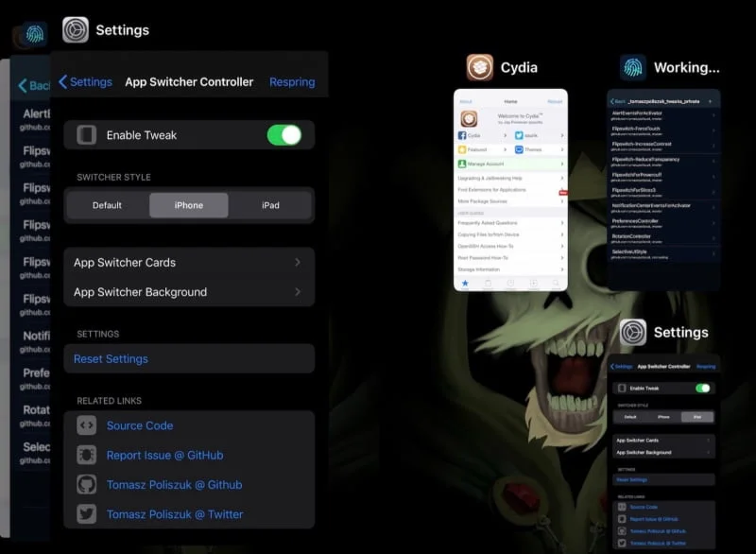Image resolution: width=756 pixels, height=554 pixels.
Task: Tap the Twitter saurik icon in Cydia card
Action: tap(519, 135)
